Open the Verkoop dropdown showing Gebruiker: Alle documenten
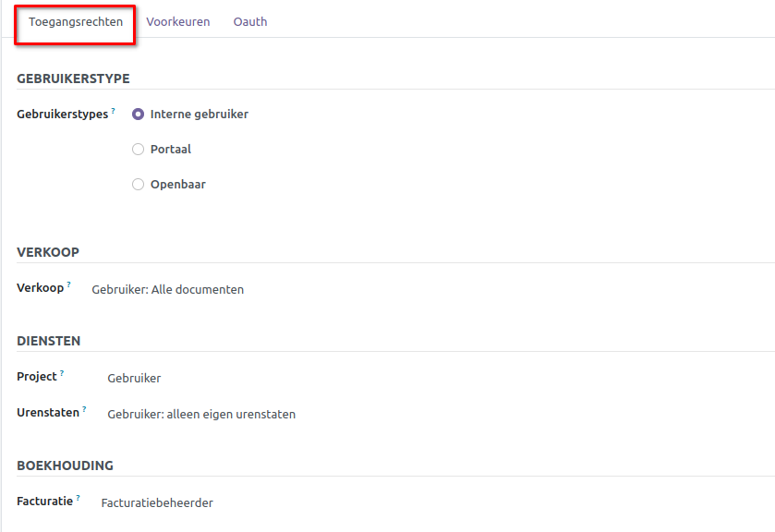 coord(168,290)
